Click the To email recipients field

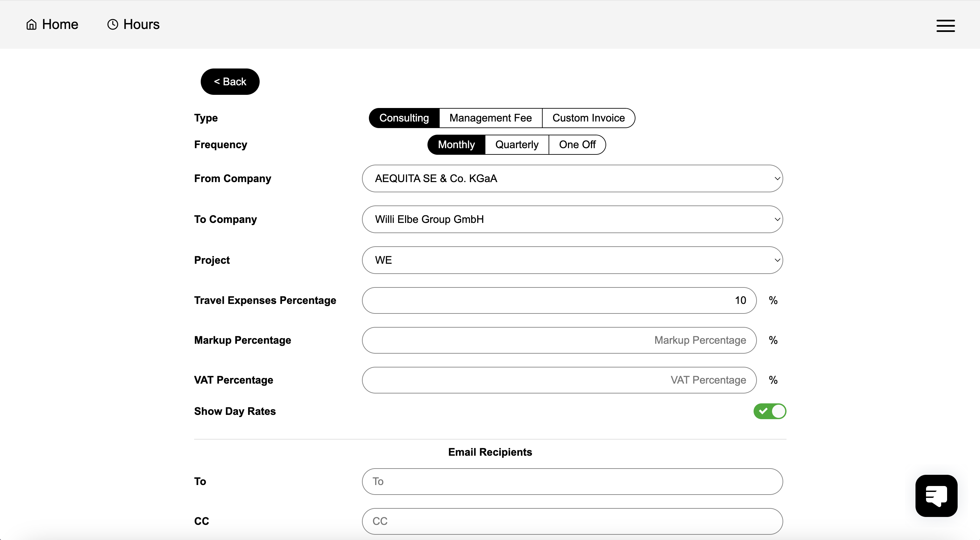pos(572,481)
